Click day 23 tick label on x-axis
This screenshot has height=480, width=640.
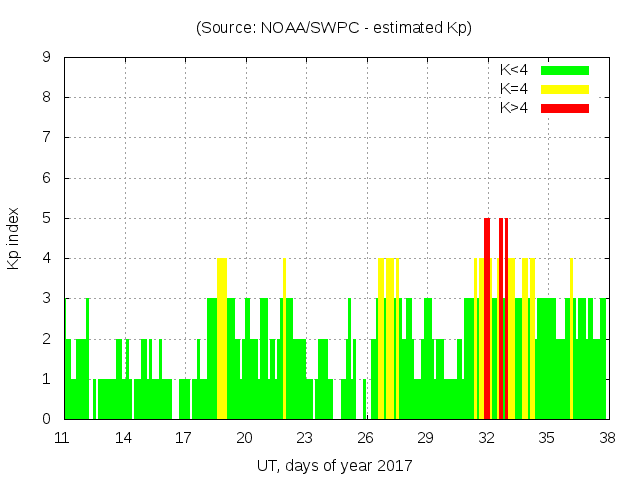pos(305,438)
